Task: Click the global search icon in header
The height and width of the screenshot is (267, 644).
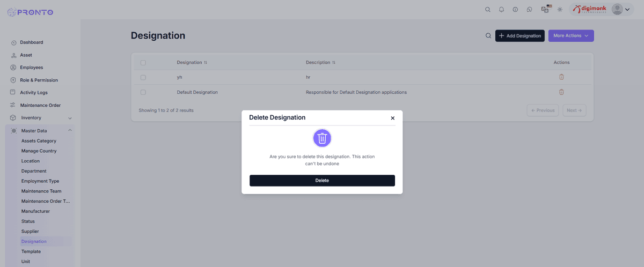Action: 488,10
